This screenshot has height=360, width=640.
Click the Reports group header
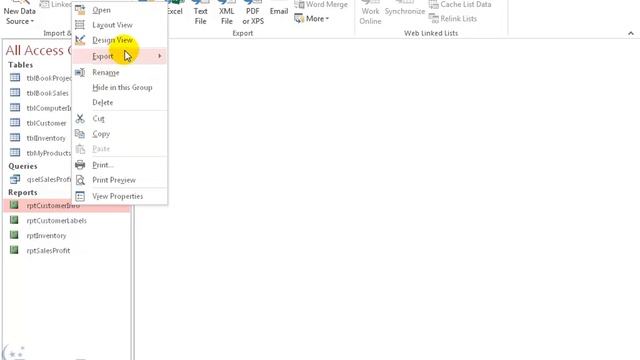tap(23, 192)
